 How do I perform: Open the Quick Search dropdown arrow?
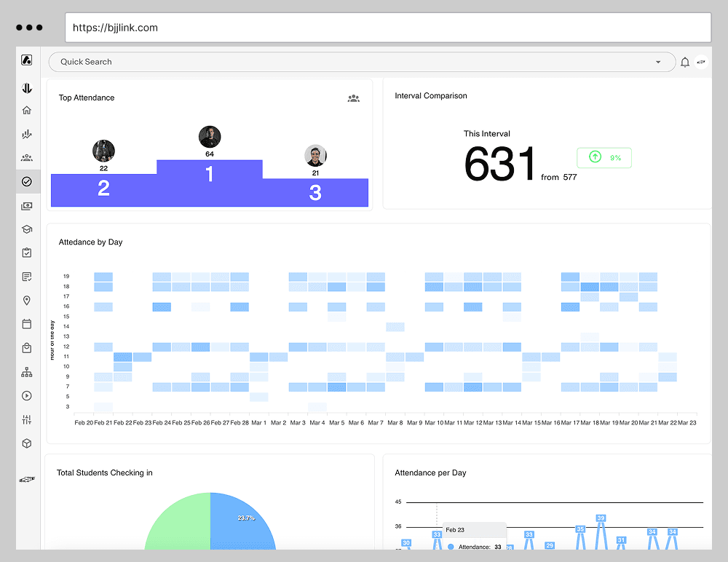point(658,62)
